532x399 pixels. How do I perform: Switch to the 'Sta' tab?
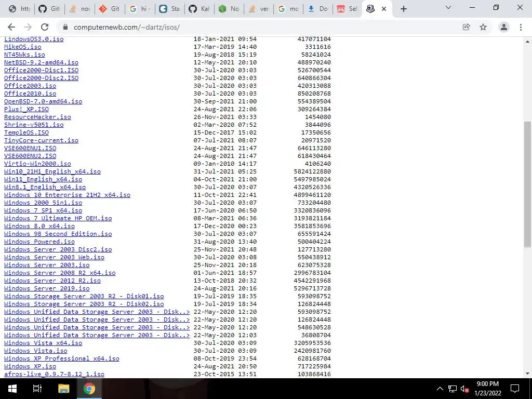169,9
